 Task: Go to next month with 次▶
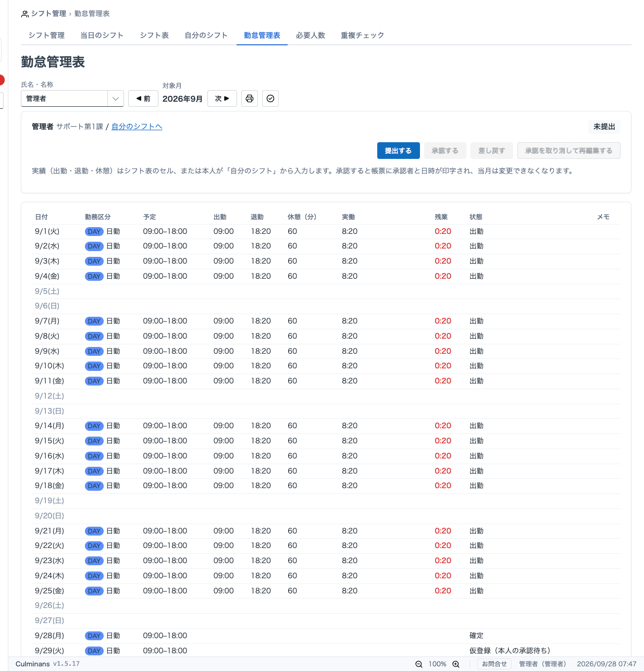pyautogui.click(x=222, y=98)
